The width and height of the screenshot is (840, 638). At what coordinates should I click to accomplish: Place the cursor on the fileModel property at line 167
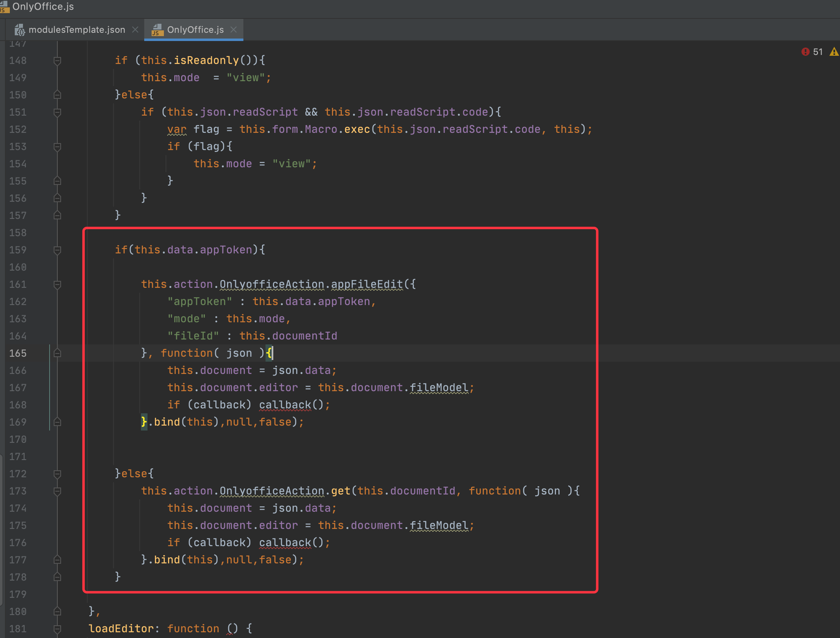point(439,388)
